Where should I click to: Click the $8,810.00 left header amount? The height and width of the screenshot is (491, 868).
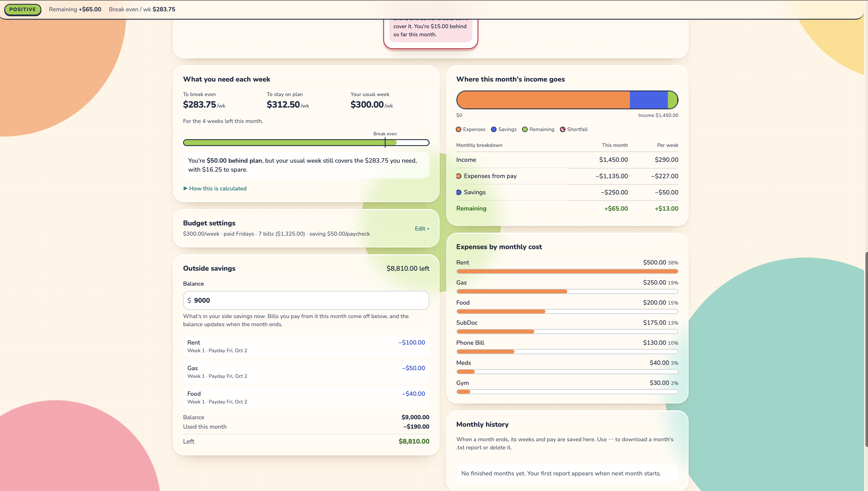pos(408,268)
